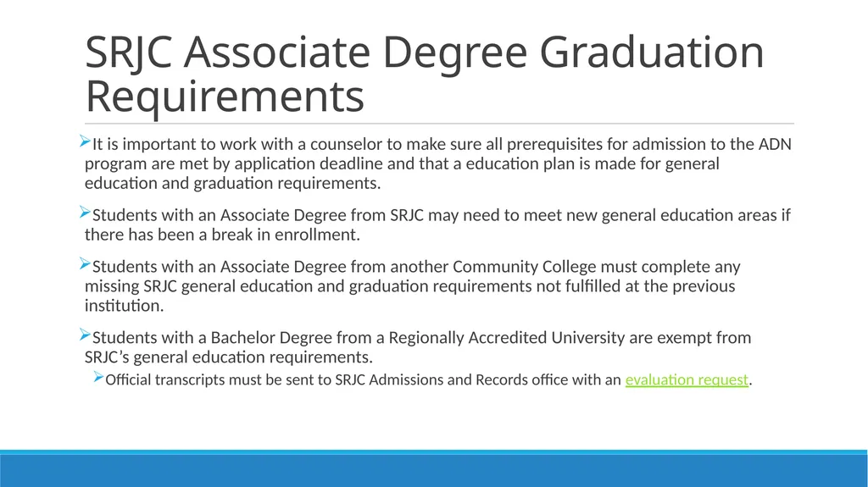Screen dimensions: 868x487
Task: Click the word 'institution.' in third bullet
Action: tap(124, 306)
